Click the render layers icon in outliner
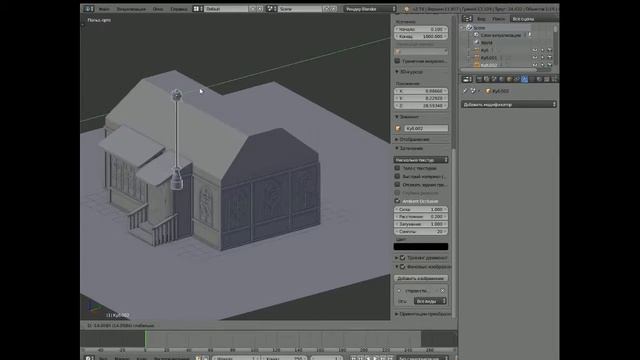The image size is (640, 360). coord(476,35)
